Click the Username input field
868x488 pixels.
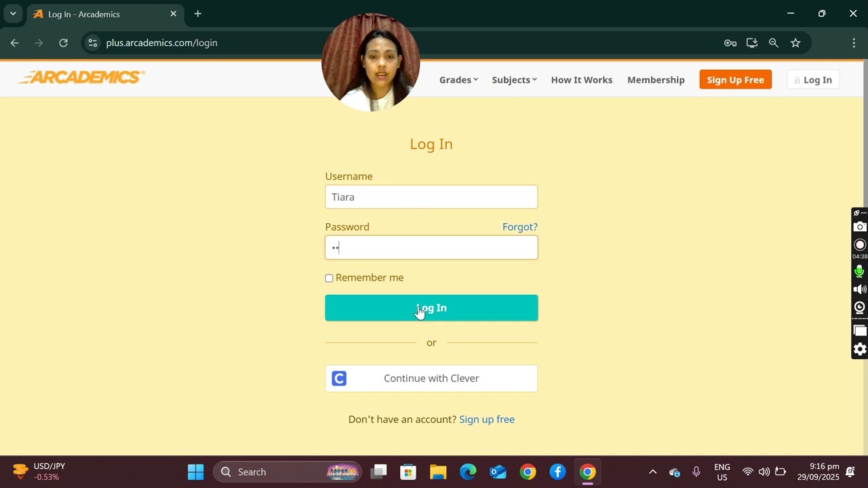point(431,197)
